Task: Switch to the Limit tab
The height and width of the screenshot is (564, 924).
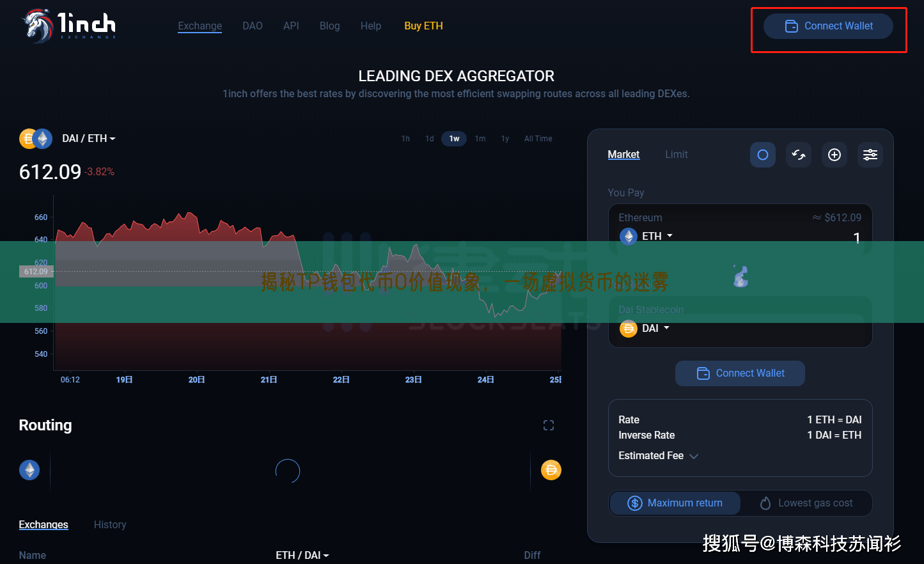Action: click(x=677, y=155)
